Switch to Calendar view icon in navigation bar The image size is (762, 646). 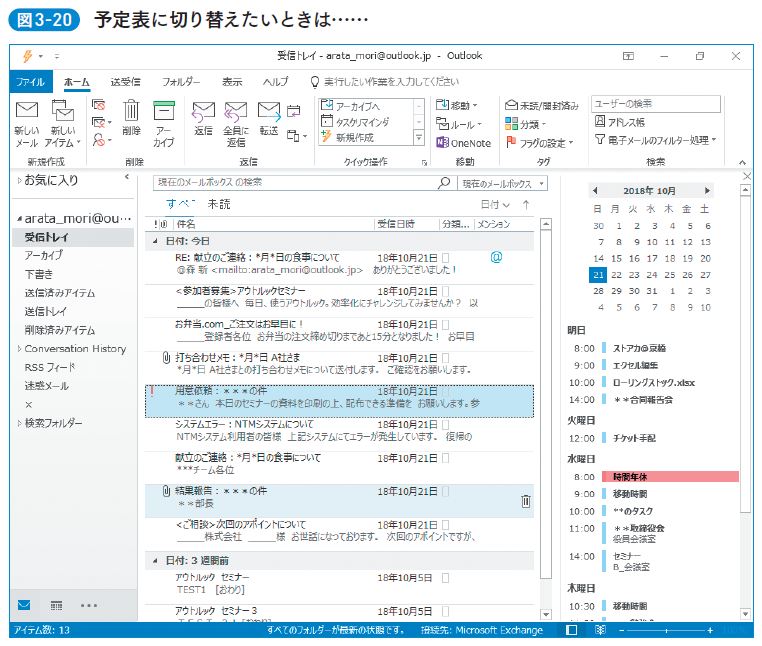click(56, 605)
